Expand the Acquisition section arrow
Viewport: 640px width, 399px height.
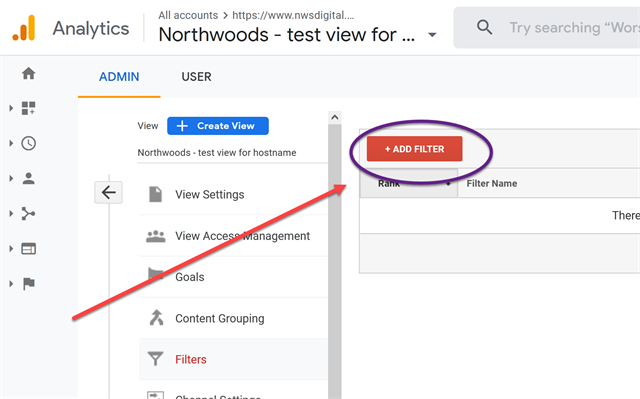click(x=11, y=213)
